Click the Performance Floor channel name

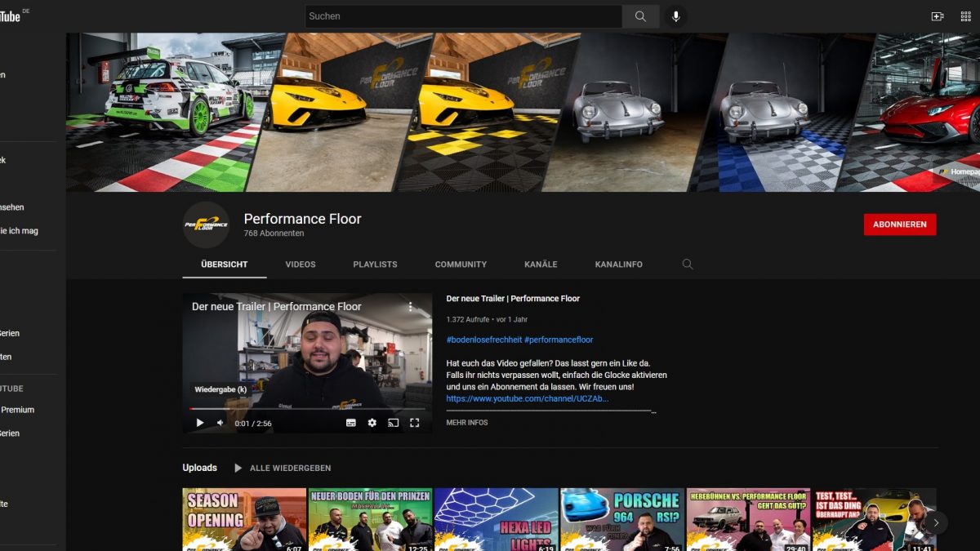302,219
